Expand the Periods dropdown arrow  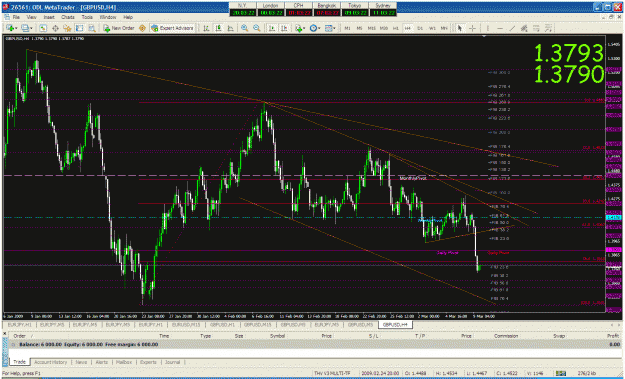pos(319,28)
